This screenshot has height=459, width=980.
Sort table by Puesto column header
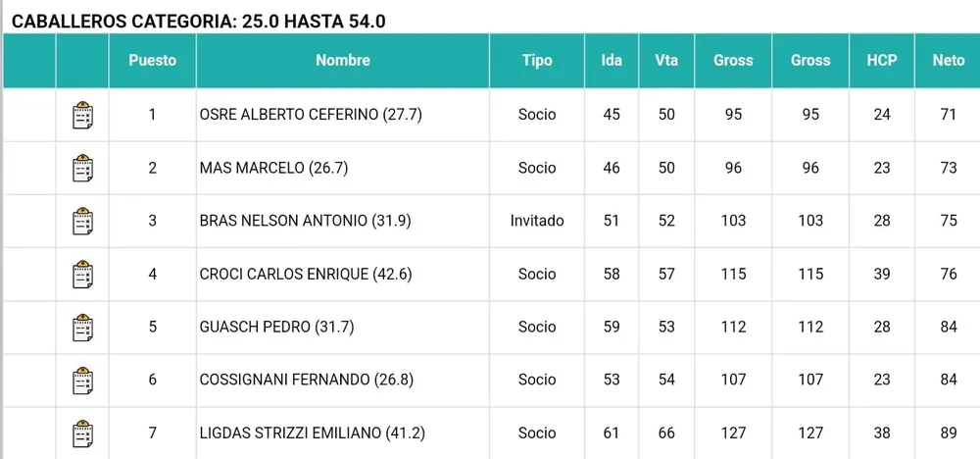[152, 61]
